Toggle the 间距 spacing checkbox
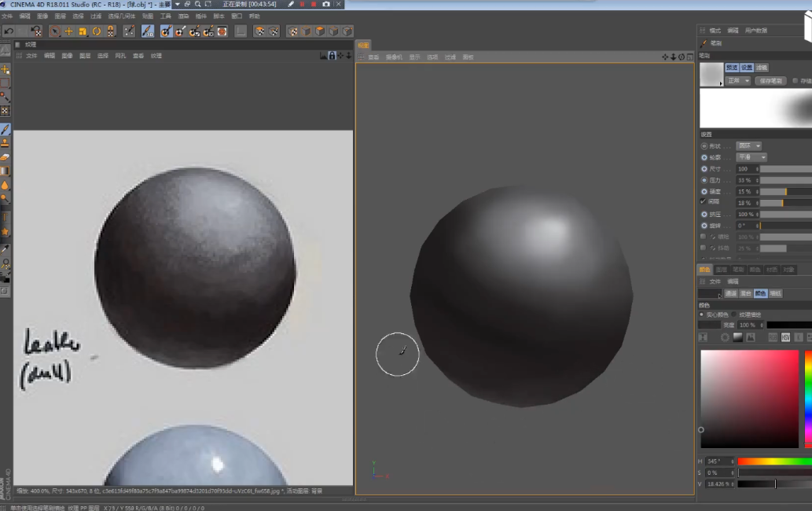 [x=704, y=202]
